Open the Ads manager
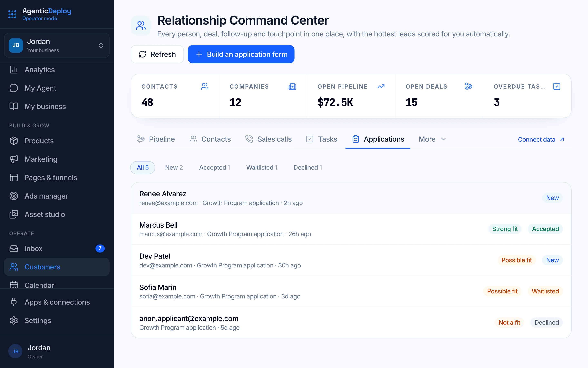The image size is (588, 368). 57,196
